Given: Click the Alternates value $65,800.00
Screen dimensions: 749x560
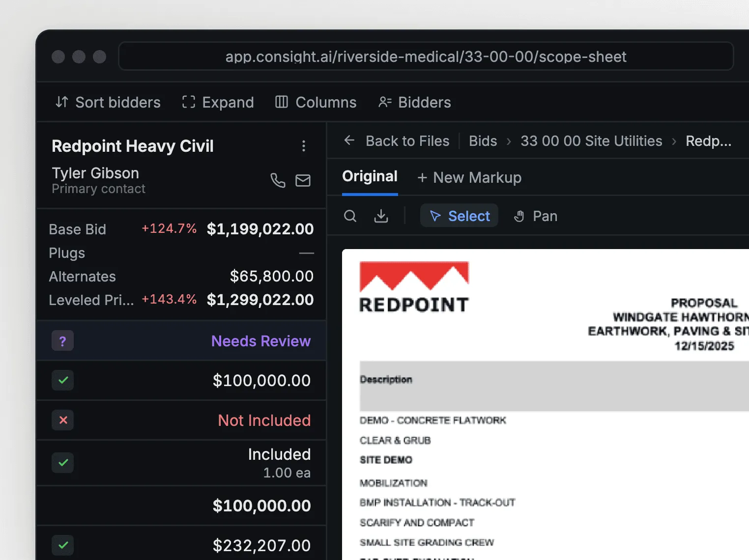Looking at the screenshot, I should point(272,276).
